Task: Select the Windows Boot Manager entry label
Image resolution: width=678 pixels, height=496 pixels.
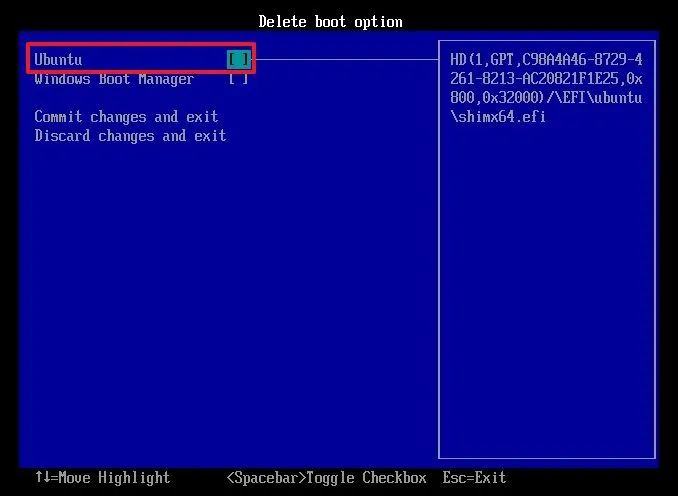Action: [114, 79]
